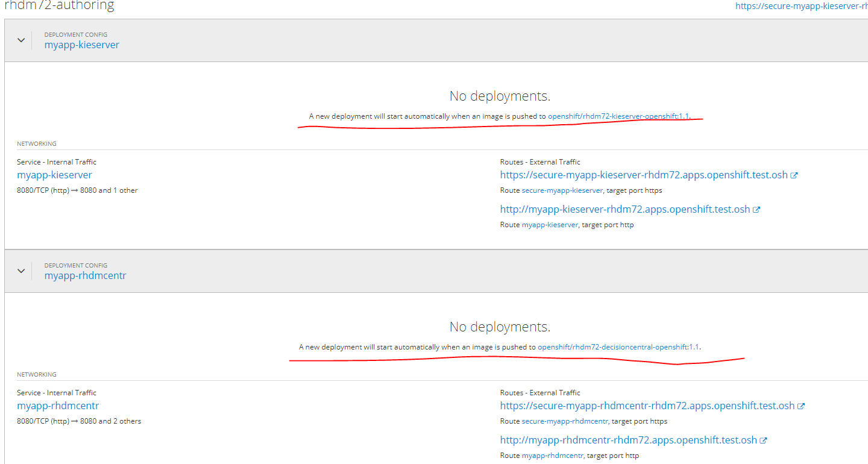868x464 pixels.
Task: Click external-link icon after http kieserver URL
Action: click(x=756, y=210)
